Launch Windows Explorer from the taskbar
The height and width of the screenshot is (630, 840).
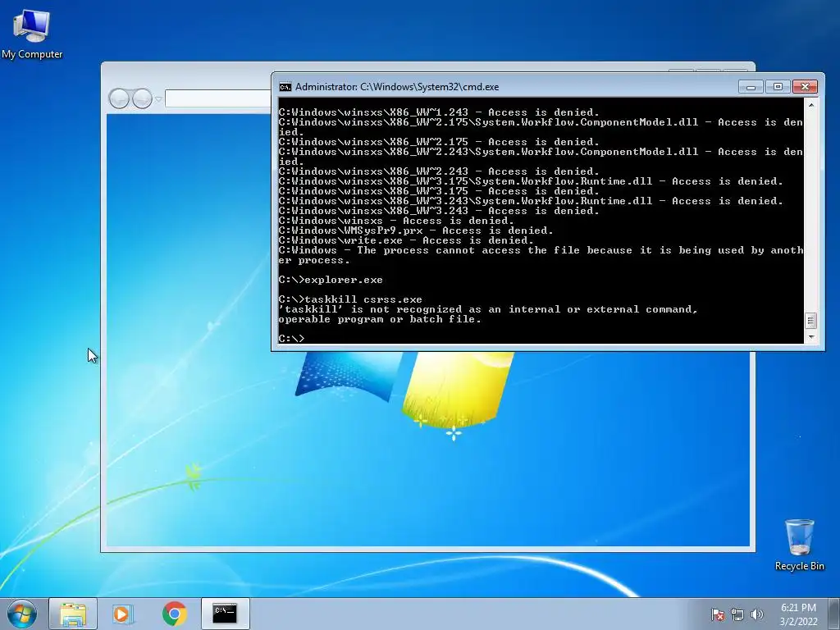73,614
